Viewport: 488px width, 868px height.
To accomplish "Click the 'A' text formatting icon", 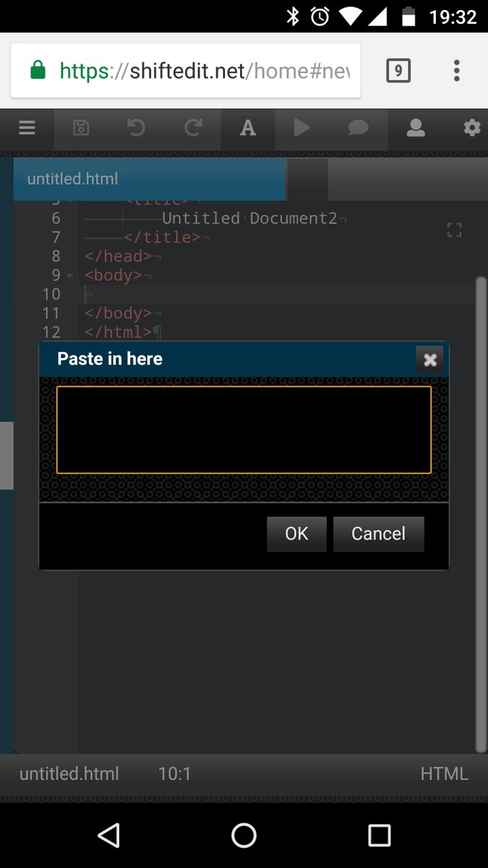I will 248,129.
